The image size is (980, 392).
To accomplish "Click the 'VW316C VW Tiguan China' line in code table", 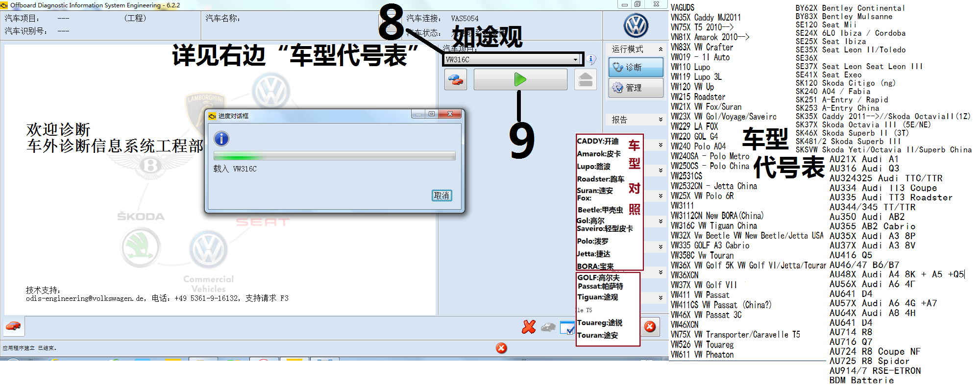I will click(714, 225).
